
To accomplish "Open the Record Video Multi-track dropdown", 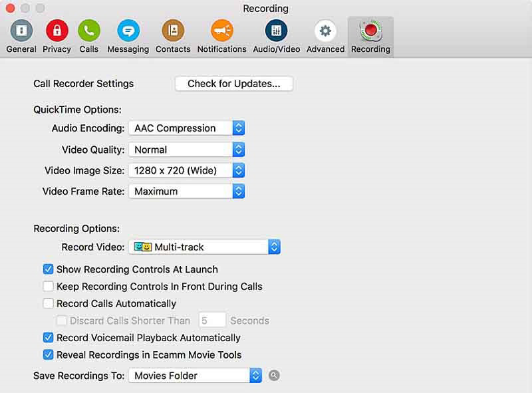I will [204, 247].
